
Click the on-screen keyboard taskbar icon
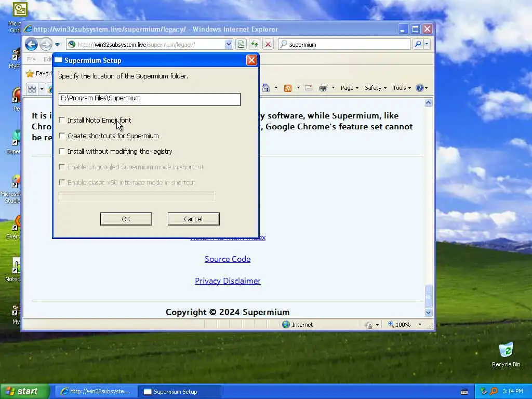pyautogui.click(x=464, y=392)
